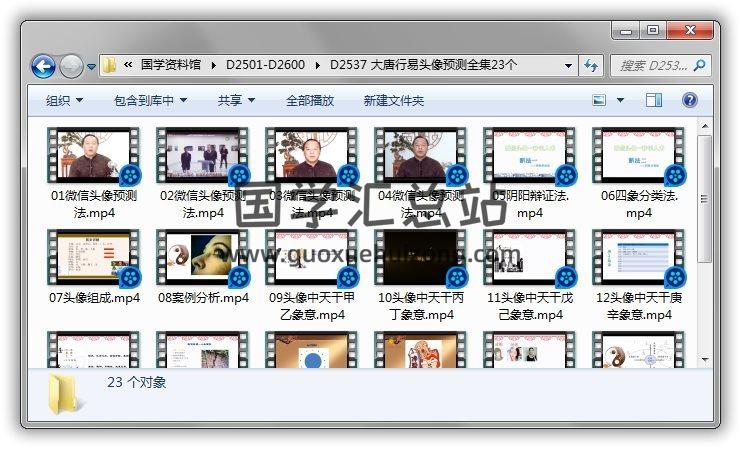Click the 新建文件夹 button
This screenshot has height=449, width=741.
[394, 101]
